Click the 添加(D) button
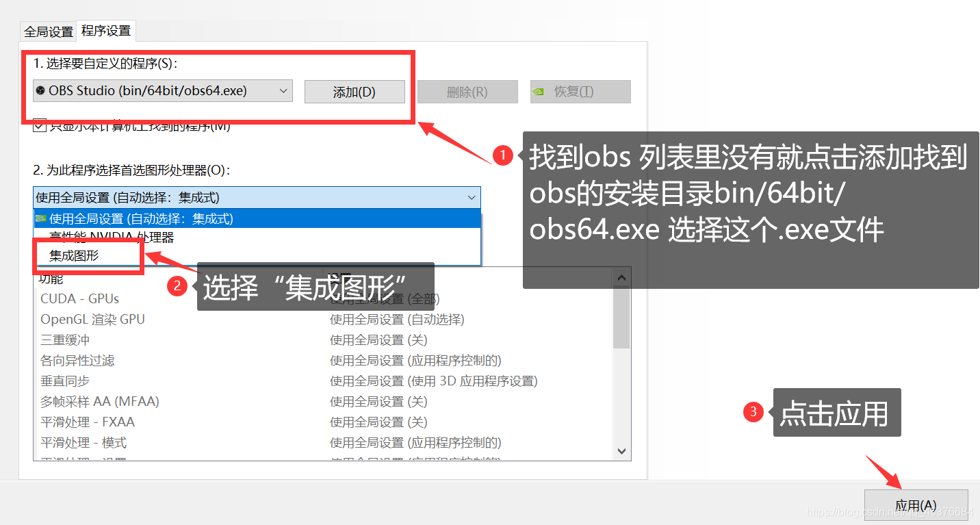This screenshot has width=980, height=525. 354,92
